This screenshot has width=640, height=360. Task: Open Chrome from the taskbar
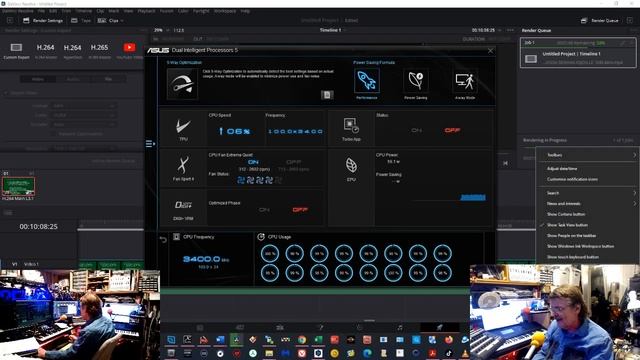pos(302,340)
